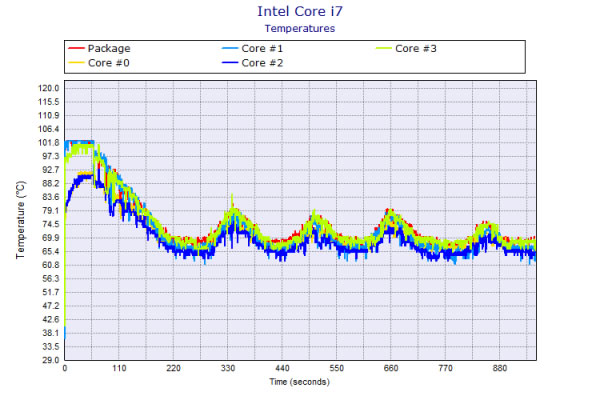Select the Core #1 legend entry
600x400 pixels.
253,48
